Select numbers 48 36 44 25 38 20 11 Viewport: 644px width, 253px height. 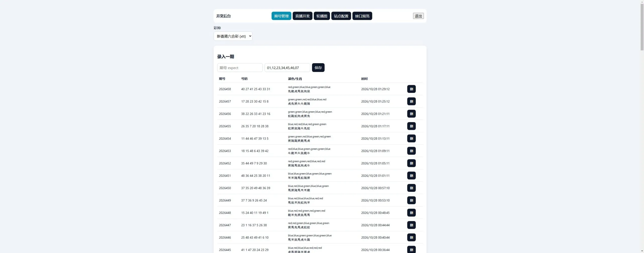[255, 175]
